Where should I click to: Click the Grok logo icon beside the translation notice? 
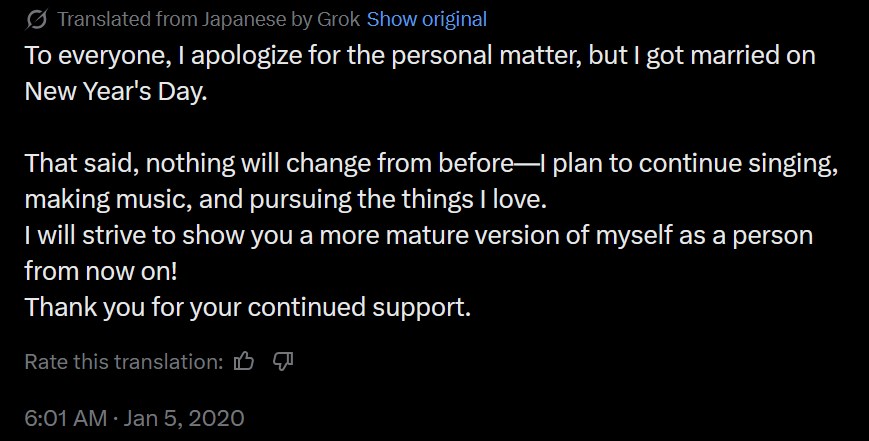coord(36,19)
